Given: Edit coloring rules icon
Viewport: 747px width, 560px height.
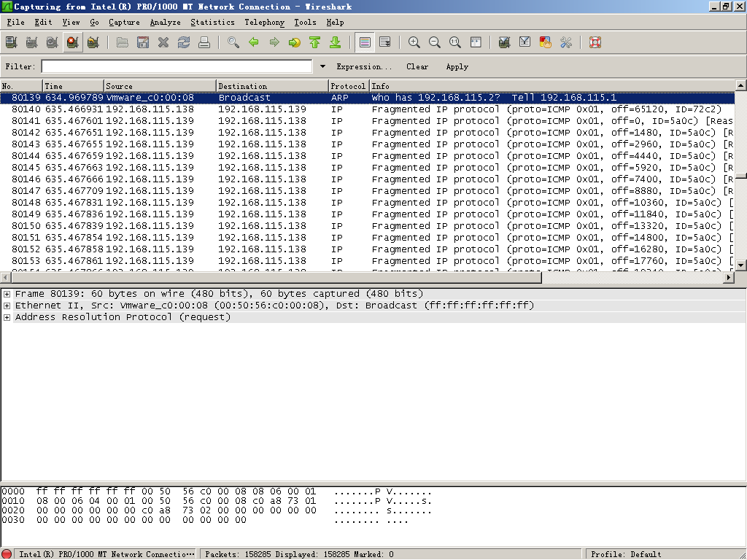Looking at the screenshot, I should point(546,42).
